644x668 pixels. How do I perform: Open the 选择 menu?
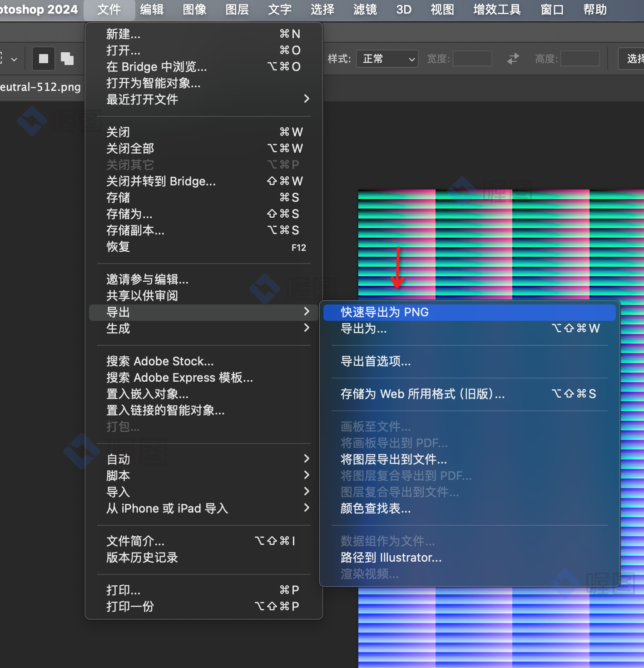point(322,10)
